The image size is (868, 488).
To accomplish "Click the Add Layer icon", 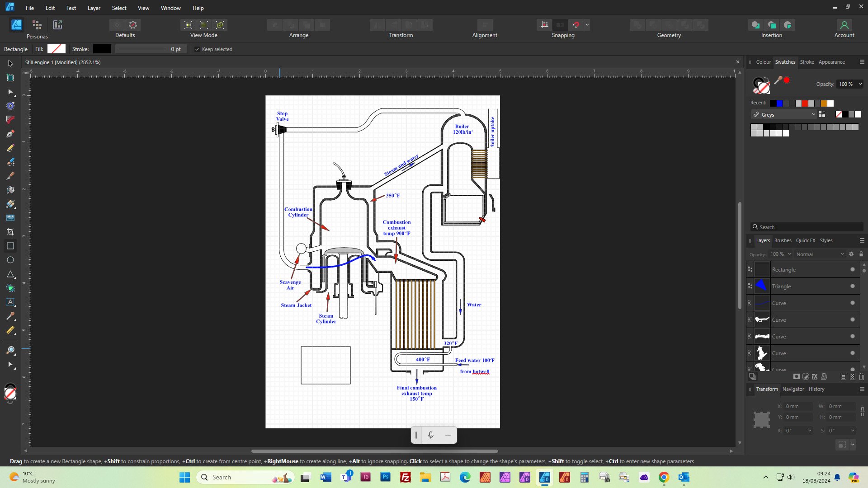I will coord(843,376).
